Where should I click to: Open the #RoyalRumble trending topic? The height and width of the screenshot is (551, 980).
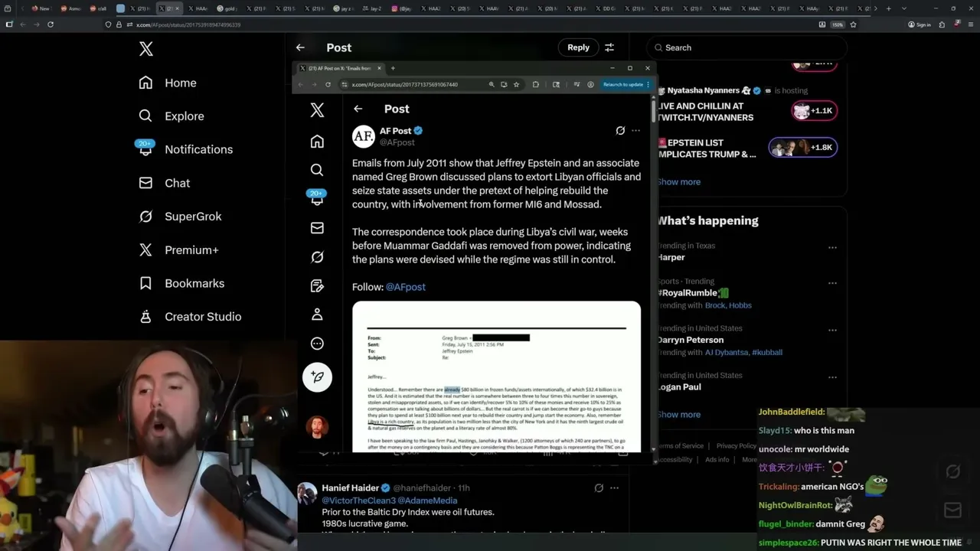click(x=693, y=293)
